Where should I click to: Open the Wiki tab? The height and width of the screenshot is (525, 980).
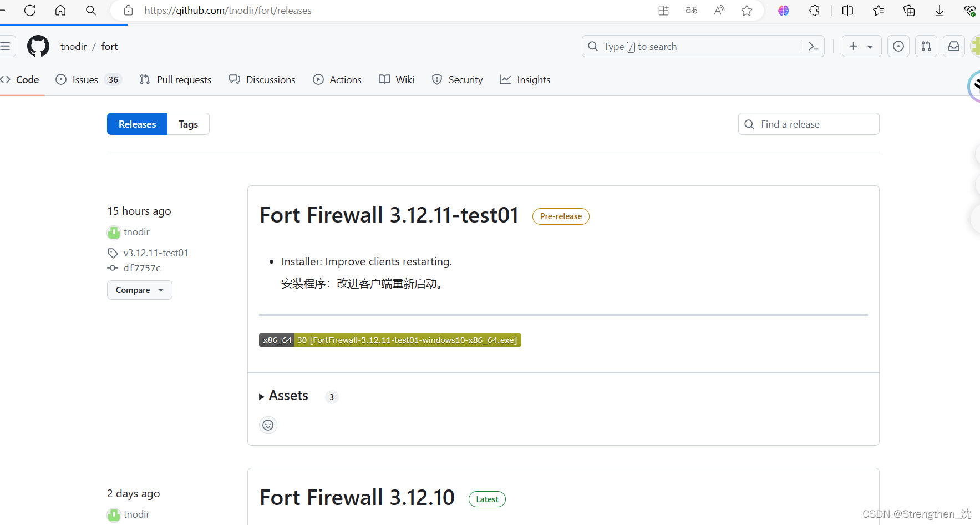(397, 80)
